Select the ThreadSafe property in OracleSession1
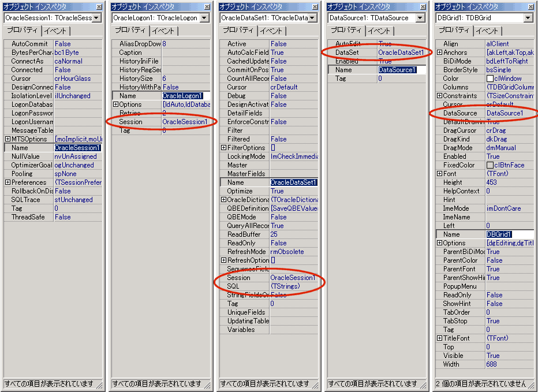Screen dimensions: 538x392 coord(29,217)
